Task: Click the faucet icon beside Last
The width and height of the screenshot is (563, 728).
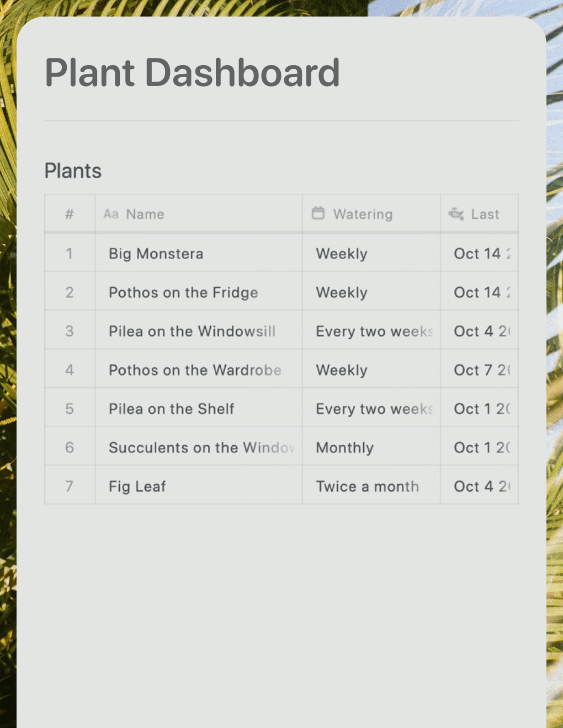Action: pos(456,214)
